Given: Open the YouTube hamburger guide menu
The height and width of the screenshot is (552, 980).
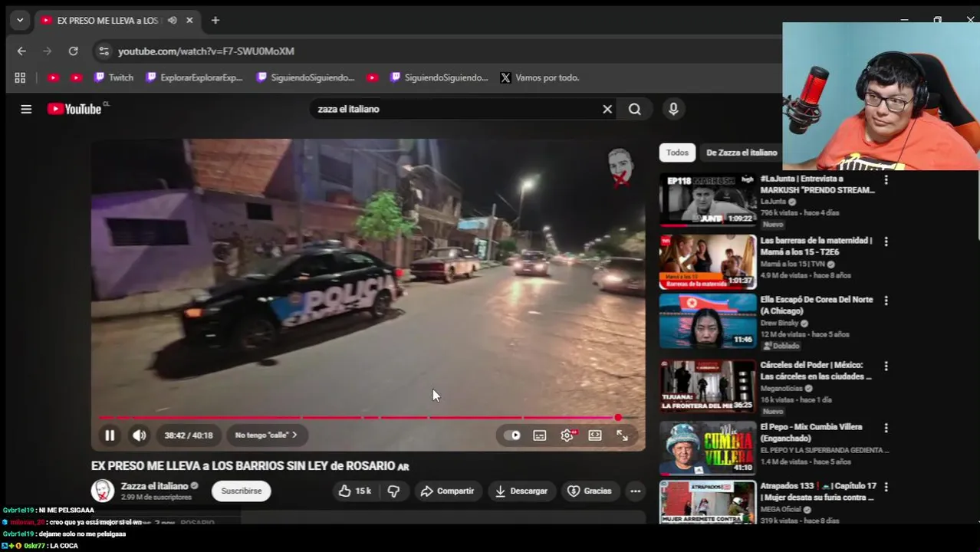Looking at the screenshot, I should coord(26,109).
